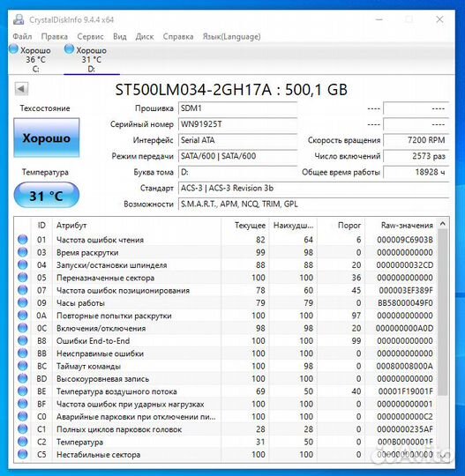Click raw value 0000000235AF

click(x=405, y=429)
